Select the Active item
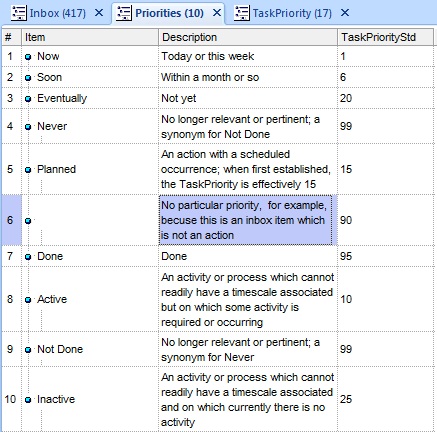 pyautogui.click(x=52, y=299)
